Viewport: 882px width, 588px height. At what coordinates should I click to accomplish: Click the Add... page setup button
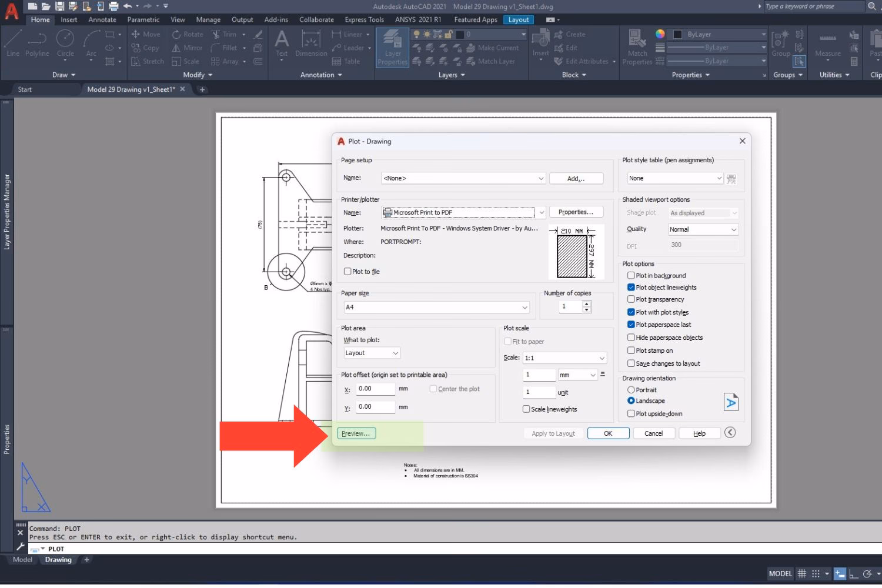coord(576,178)
